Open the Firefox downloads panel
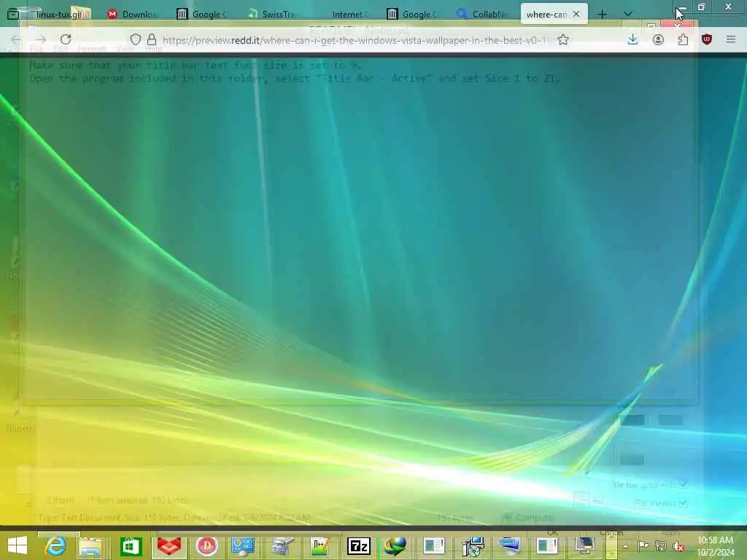Viewport: 747px width, 560px height. pyautogui.click(x=632, y=39)
